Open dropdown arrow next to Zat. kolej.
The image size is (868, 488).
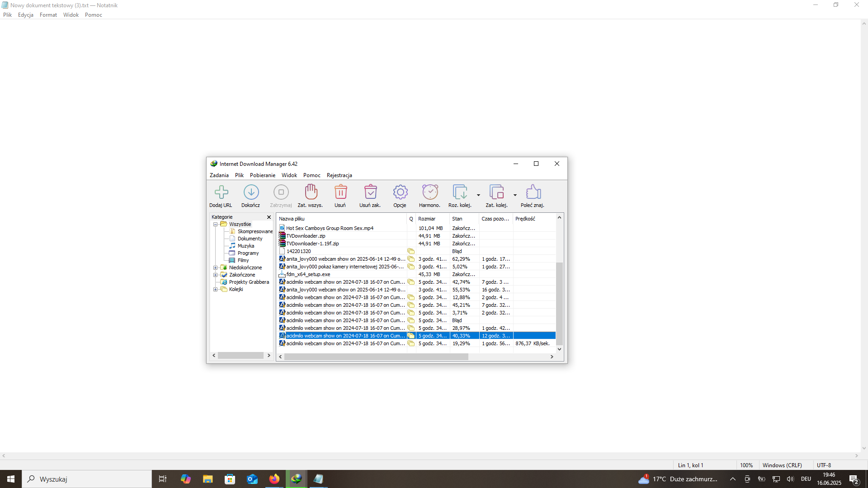[515, 195]
